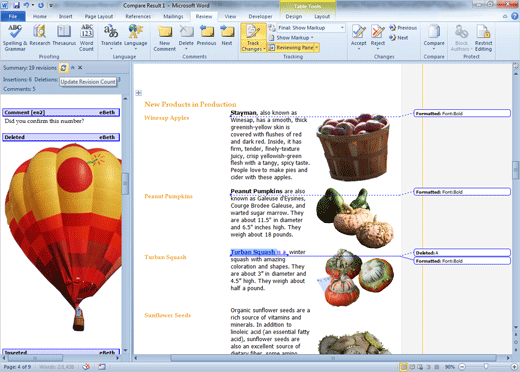This screenshot has height=372, width=520.
Task: Adjust the zoom slider in status bar
Action: (486, 367)
